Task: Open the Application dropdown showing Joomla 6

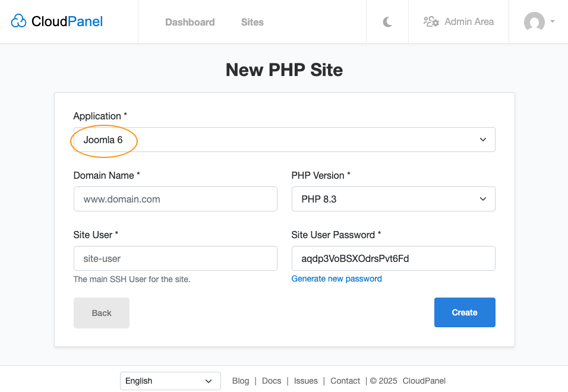Action: pyautogui.click(x=283, y=139)
